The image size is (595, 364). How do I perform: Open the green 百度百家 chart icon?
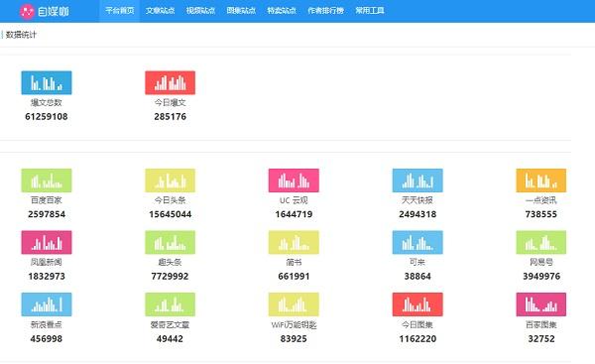47,181
